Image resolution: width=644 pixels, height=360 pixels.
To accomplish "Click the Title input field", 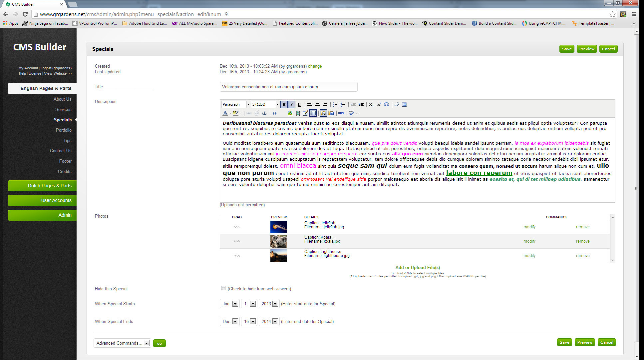I will (288, 87).
